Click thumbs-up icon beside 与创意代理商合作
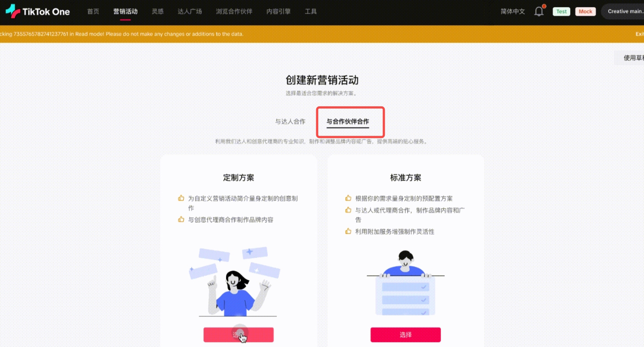644x347 pixels. 181,219
